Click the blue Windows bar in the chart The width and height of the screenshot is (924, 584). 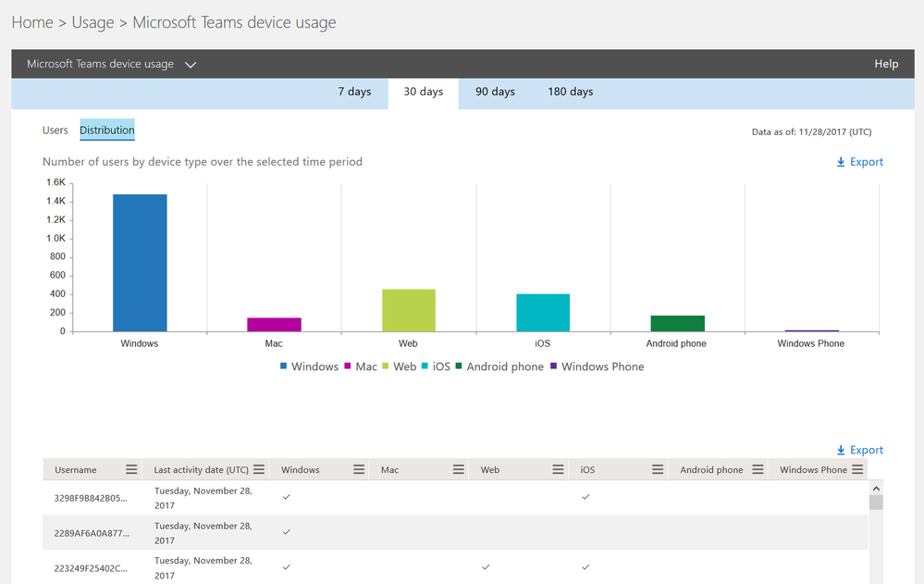(x=140, y=263)
